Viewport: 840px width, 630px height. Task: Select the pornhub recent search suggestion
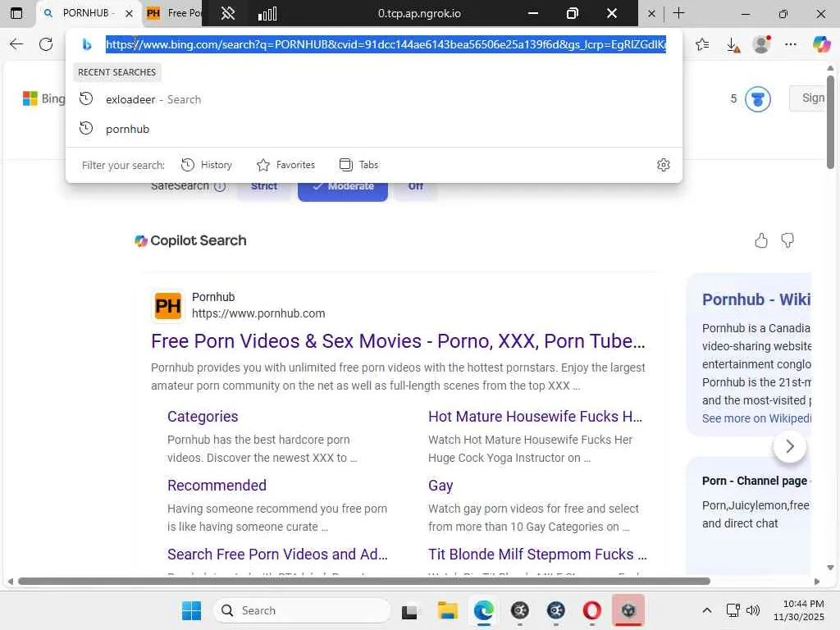pos(374,129)
